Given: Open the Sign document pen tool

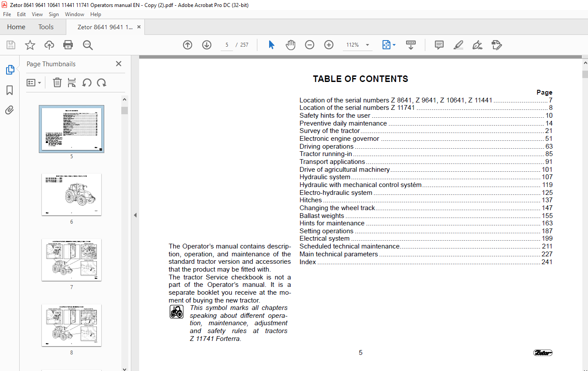Looking at the screenshot, I should [477, 45].
